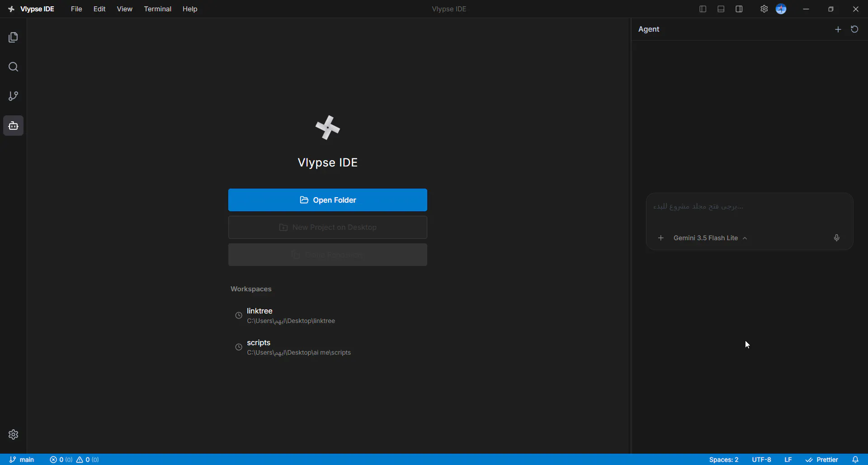This screenshot has width=868, height=465.
Task: Open settings gear at sidebar bottom
Action: coord(13,435)
